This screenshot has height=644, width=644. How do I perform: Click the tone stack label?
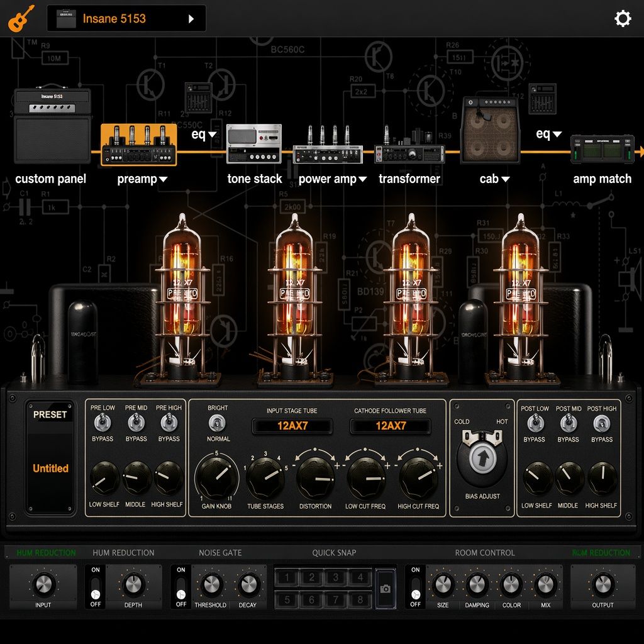click(x=255, y=179)
